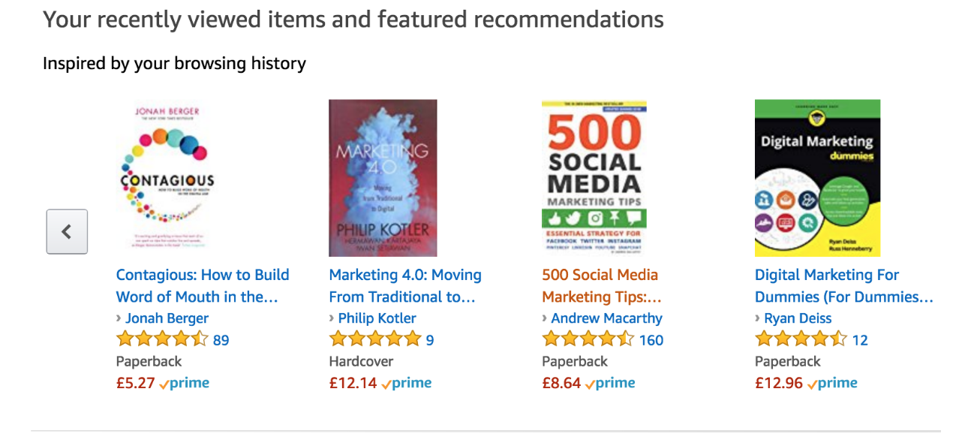Open the 89 reviews count link
This screenshot has height=446, width=980.
point(221,340)
